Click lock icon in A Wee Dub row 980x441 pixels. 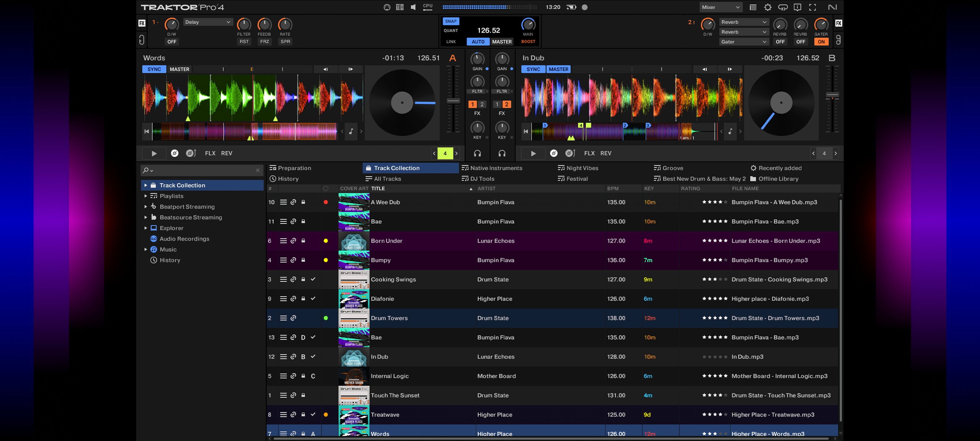(303, 202)
